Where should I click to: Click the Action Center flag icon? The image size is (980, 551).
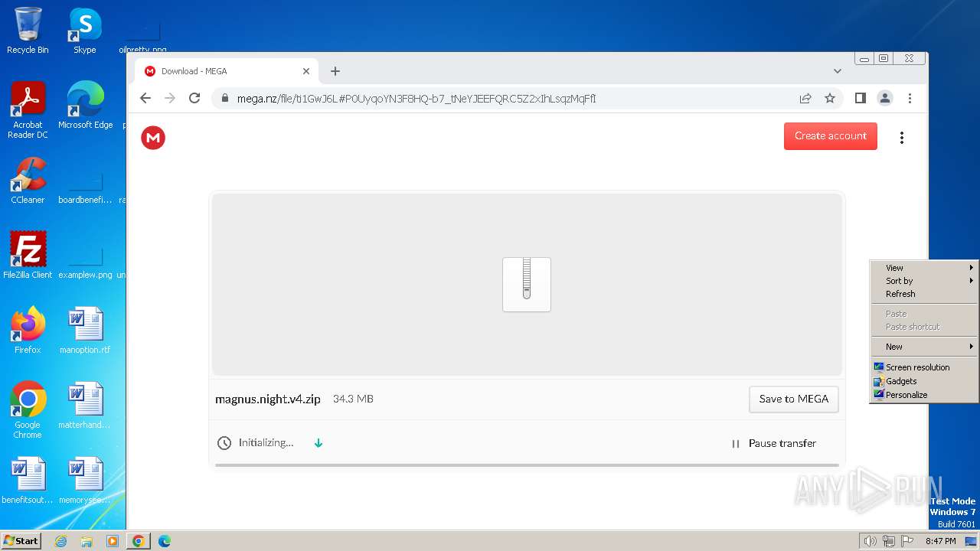907,541
